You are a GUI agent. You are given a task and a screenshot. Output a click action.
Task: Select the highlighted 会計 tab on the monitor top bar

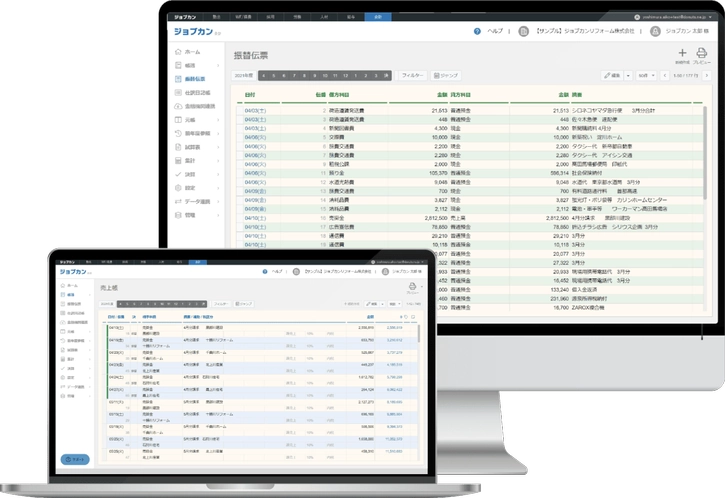[378, 17]
